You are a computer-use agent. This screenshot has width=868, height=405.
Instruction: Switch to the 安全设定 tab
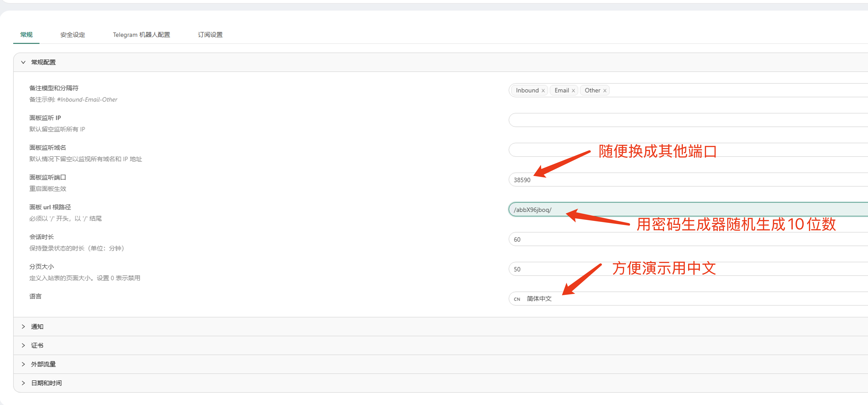pyautogui.click(x=72, y=35)
